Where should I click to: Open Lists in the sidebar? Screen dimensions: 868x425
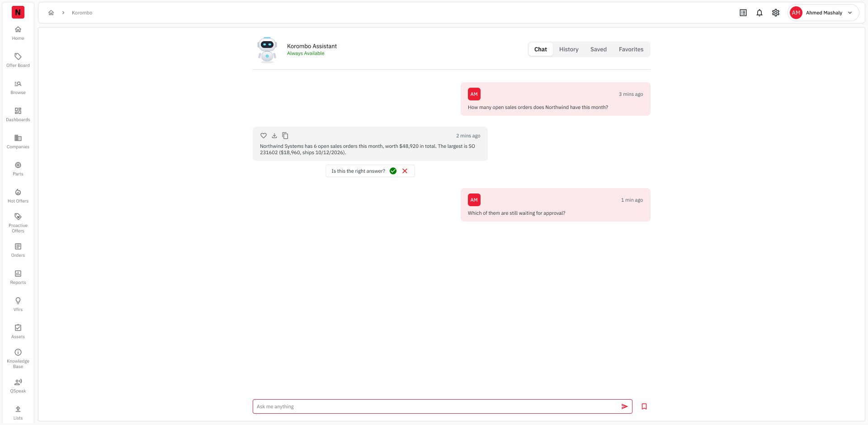tap(18, 413)
